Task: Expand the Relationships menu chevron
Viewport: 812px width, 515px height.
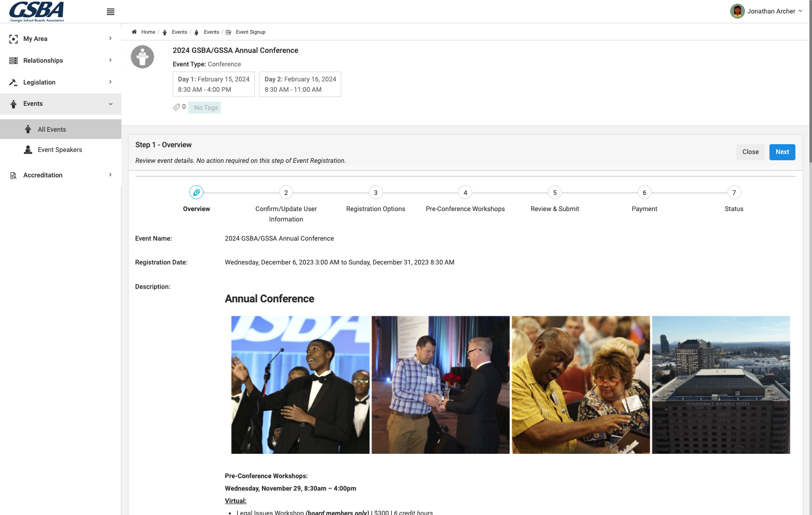Action: pos(111,60)
